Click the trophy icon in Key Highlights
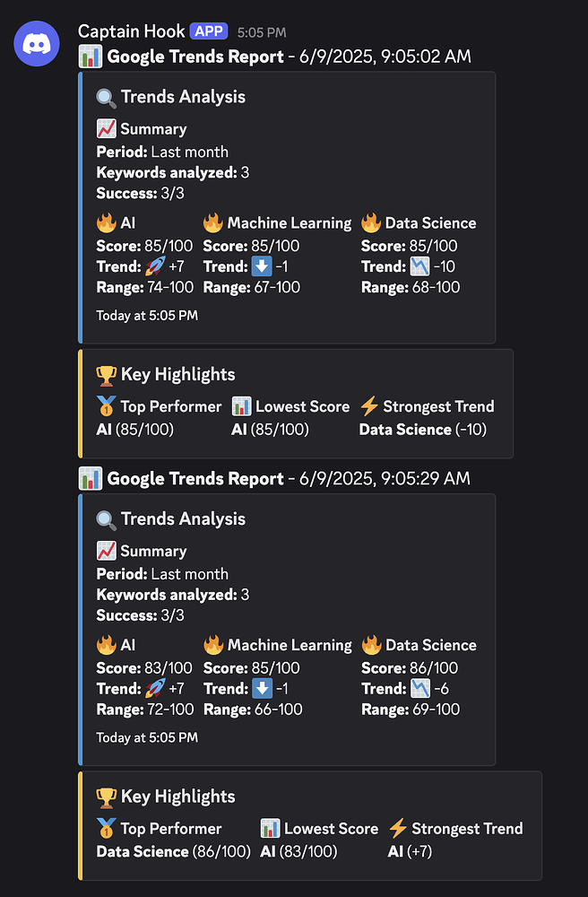The width and height of the screenshot is (588, 897). (107, 374)
